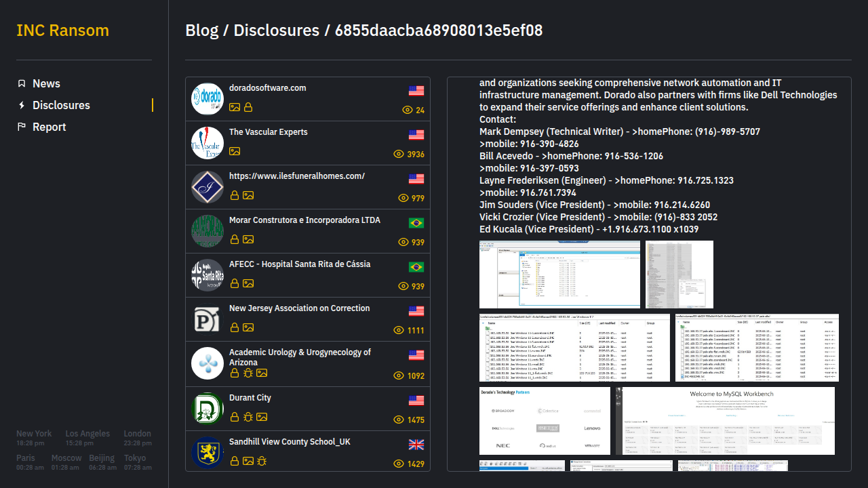Click bug icon under Academic Urology
The image size is (868, 488).
(x=248, y=373)
